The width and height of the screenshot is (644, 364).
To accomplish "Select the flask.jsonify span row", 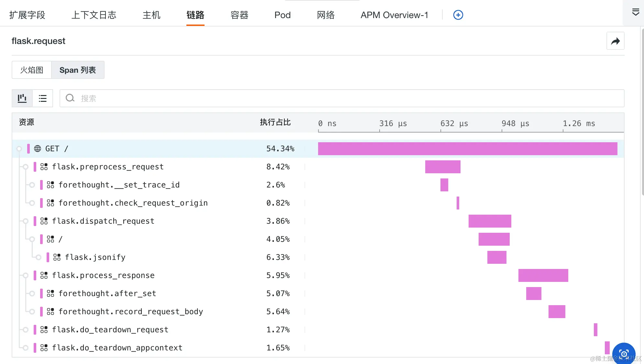I will [95, 257].
